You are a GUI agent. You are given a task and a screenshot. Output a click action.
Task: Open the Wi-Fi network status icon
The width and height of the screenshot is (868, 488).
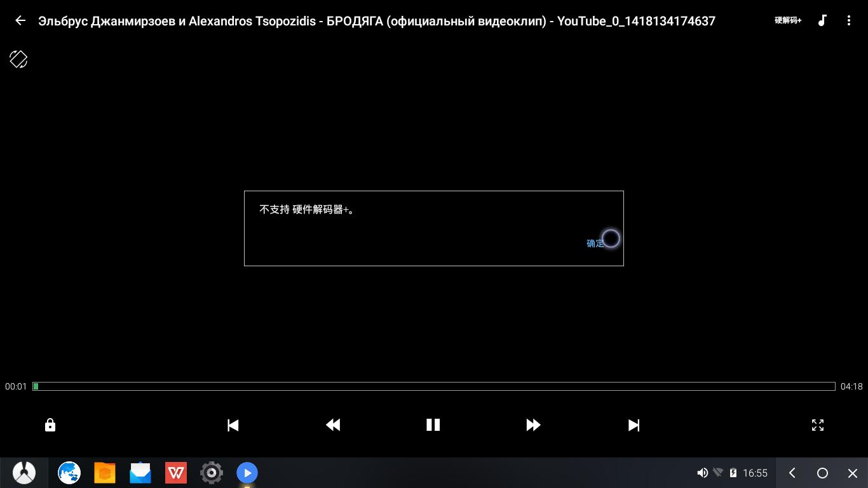tap(718, 473)
